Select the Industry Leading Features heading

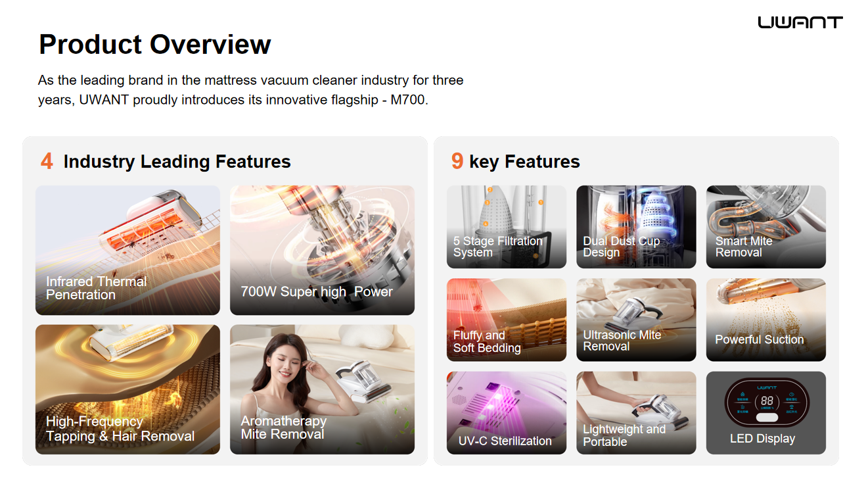pos(177,162)
